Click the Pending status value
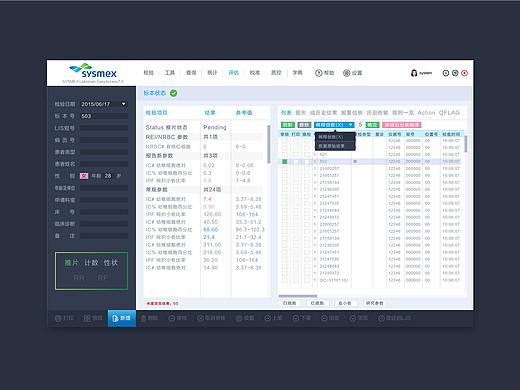The width and height of the screenshot is (520, 390). tap(215, 127)
